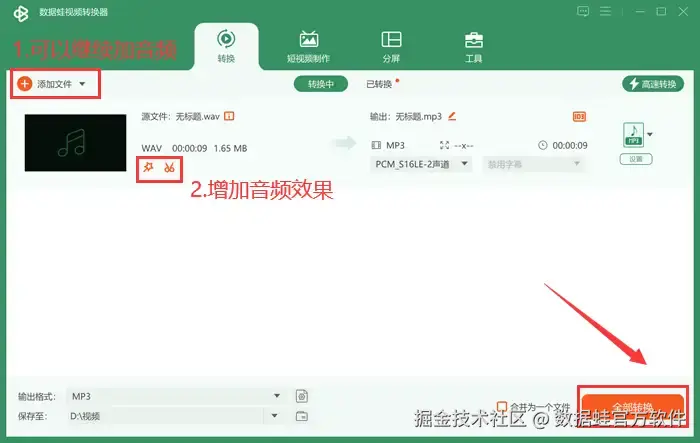Open the 转换 tab
The width and height of the screenshot is (700, 443).
[226, 46]
